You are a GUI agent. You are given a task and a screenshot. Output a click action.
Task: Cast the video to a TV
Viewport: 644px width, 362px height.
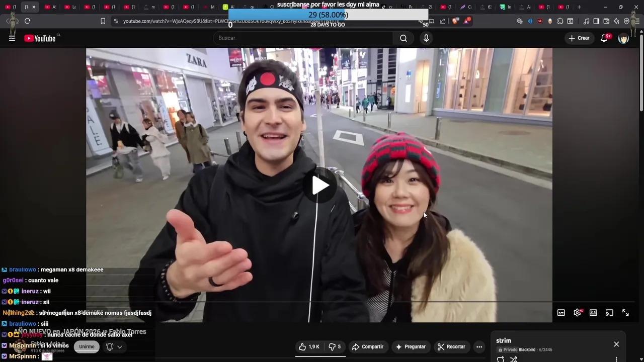pos(609,313)
